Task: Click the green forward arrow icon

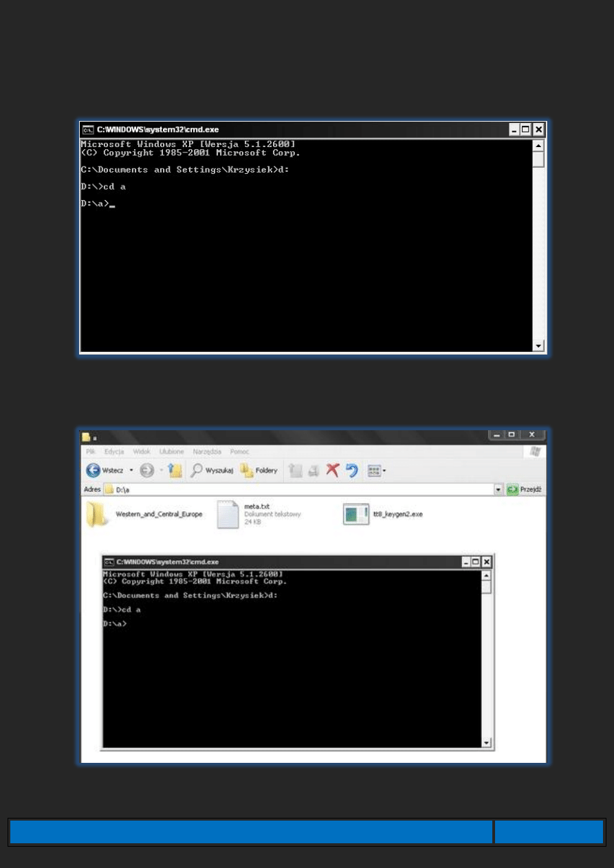Action: pos(146,471)
